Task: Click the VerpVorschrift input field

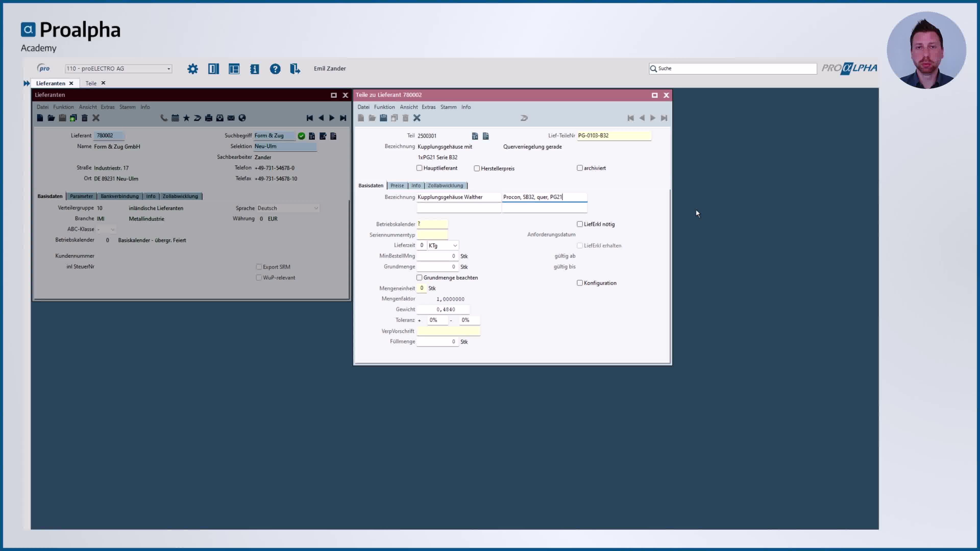Action: [x=448, y=331]
